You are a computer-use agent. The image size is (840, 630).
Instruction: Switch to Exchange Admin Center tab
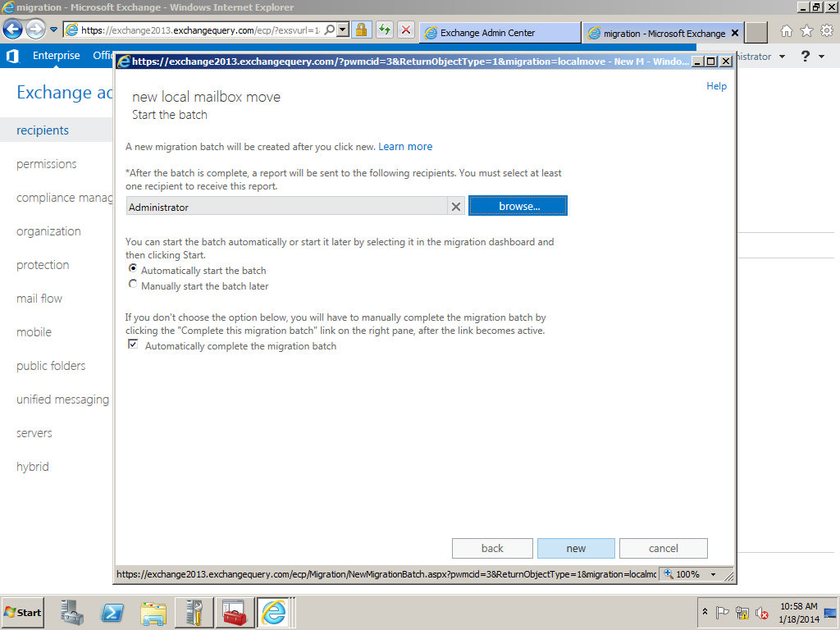click(499, 33)
